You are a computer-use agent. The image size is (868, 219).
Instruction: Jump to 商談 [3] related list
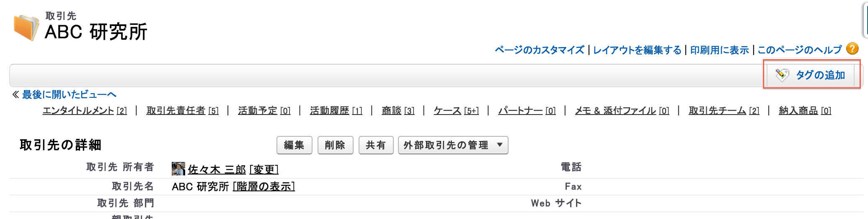(x=398, y=110)
